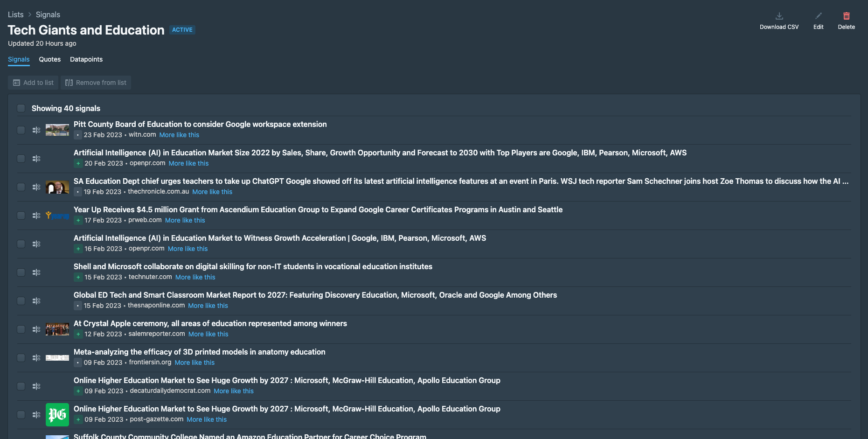
Task: Click More like this for salemreporter.com signal
Action: point(208,334)
